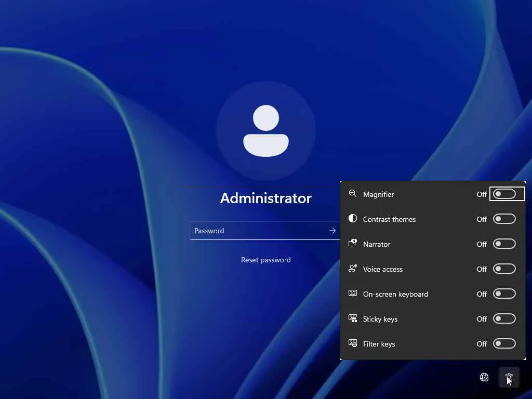Click the Contrast themes half-circle icon
532x399 pixels.
pyautogui.click(x=353, y=218)
